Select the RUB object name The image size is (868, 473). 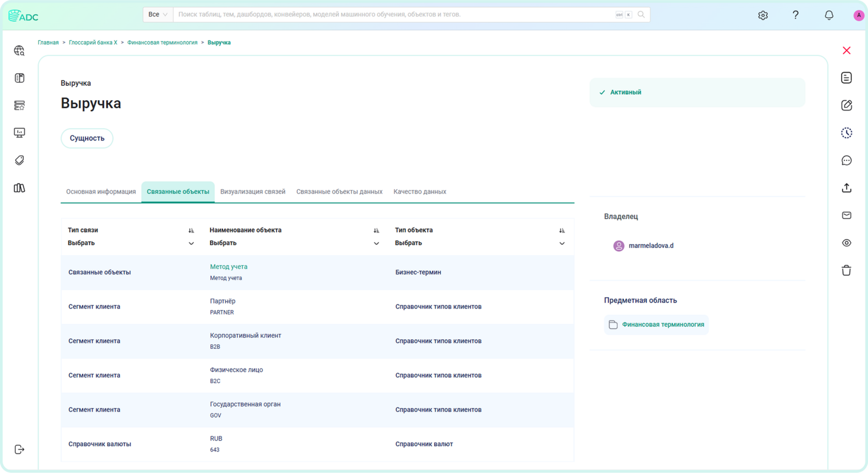coord(216,439)
